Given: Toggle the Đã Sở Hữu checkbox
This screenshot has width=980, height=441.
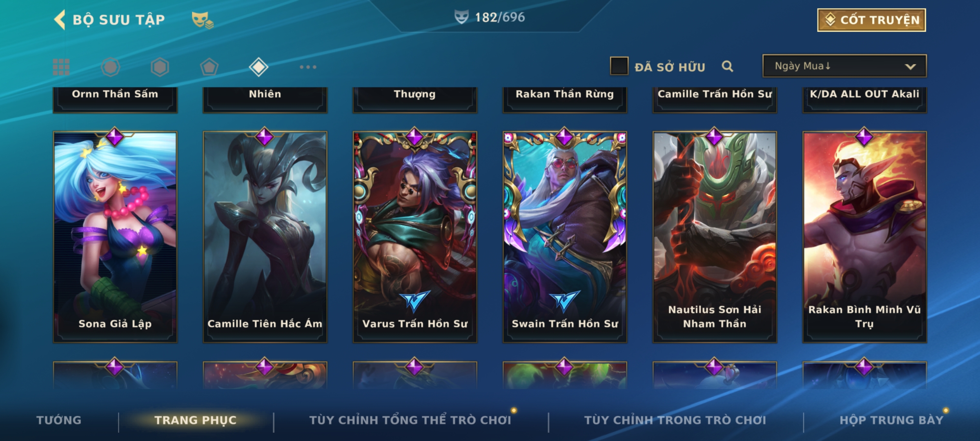Looking at the screenshot, I should point(619,66).
